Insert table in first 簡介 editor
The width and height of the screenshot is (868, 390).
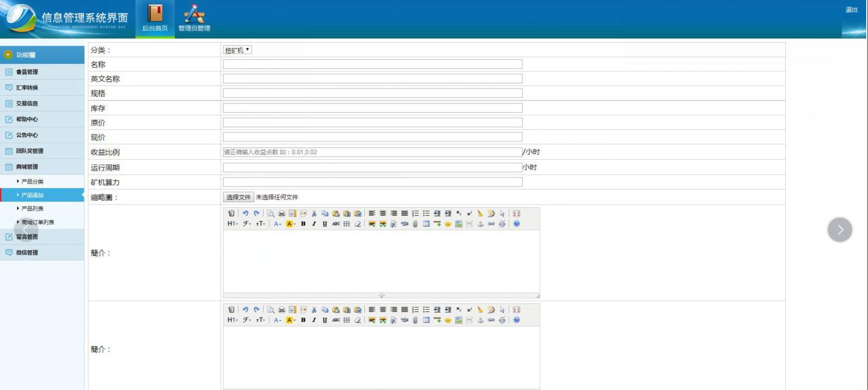426,224
